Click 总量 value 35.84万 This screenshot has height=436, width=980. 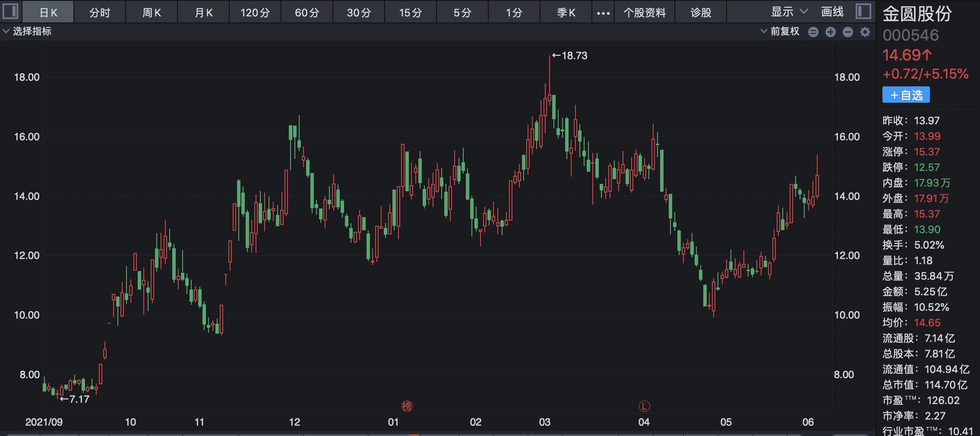(x=934, y=276)
